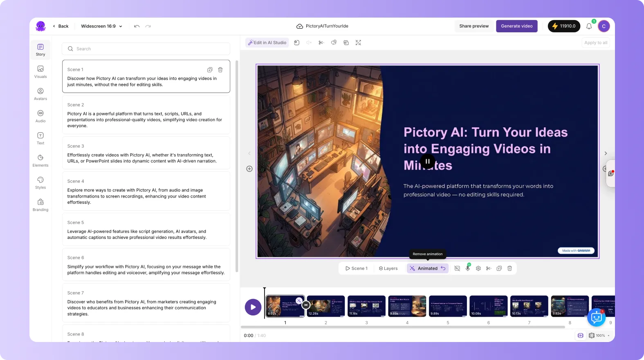
Task: Open the AI voiceover microphone
Action: (468, 268)
